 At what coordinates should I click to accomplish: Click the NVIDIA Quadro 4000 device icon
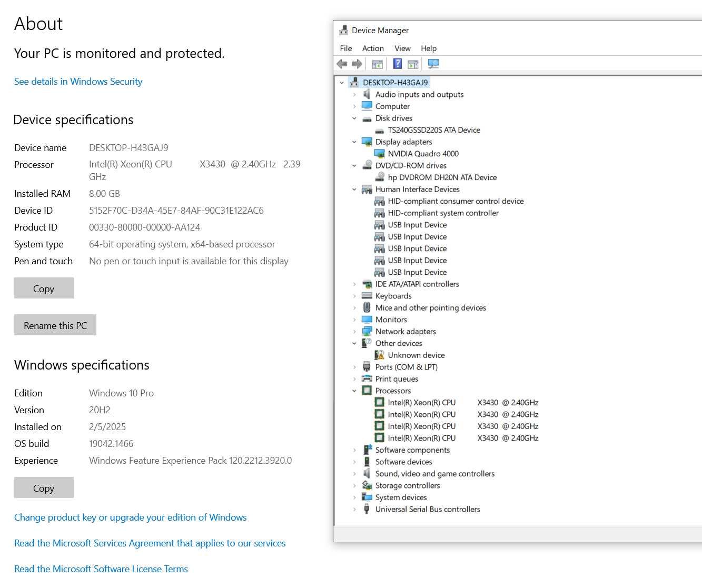pos(379,154)
